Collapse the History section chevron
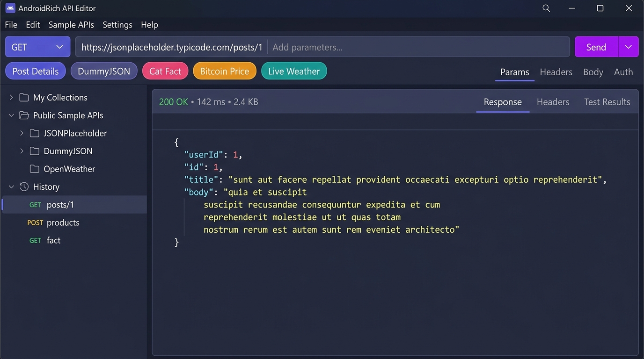 coord(11,187)
